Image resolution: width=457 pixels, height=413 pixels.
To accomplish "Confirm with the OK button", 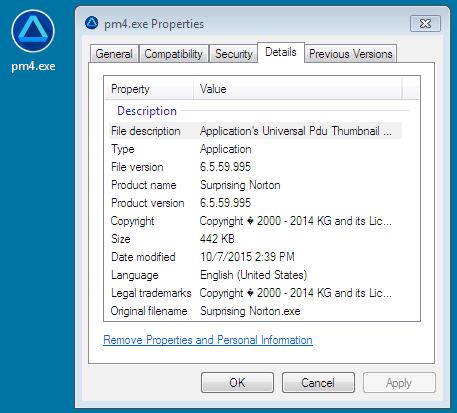I will (x=237, y=383).
